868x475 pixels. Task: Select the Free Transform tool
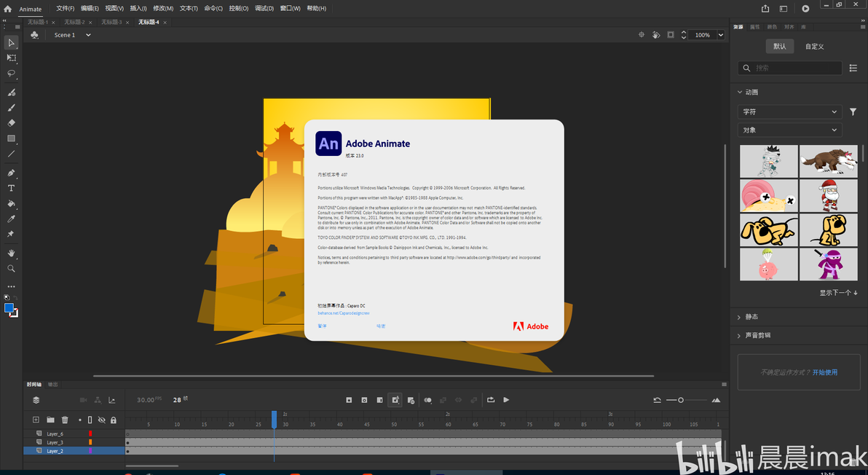(x=11, y=58)
